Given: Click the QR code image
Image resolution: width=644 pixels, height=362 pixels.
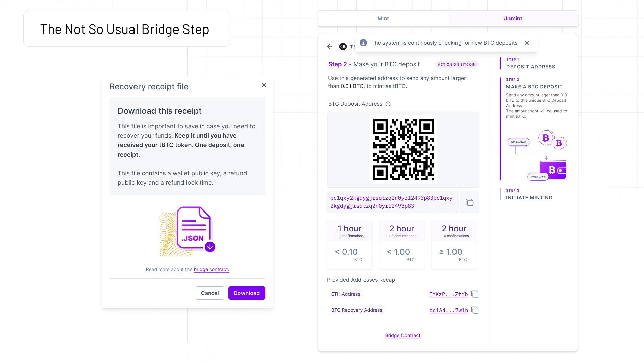Looking at the screenshot, I should [x=403, y=149].
